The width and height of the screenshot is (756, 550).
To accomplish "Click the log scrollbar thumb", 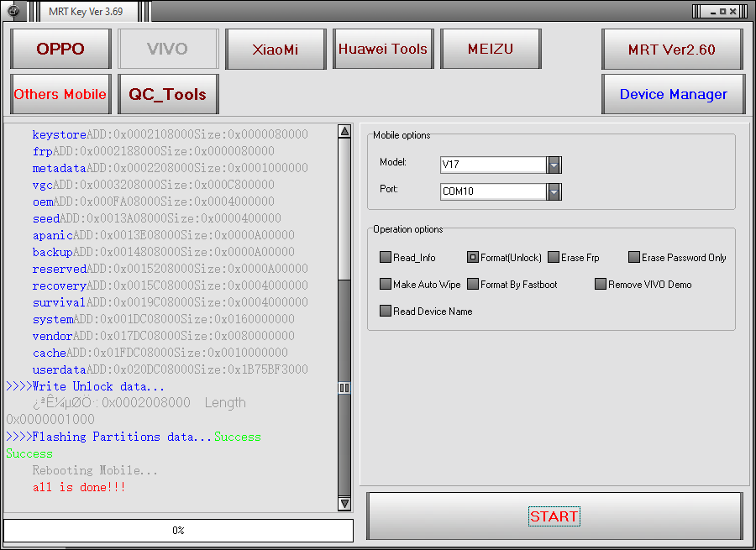I will tap(344, 388).
